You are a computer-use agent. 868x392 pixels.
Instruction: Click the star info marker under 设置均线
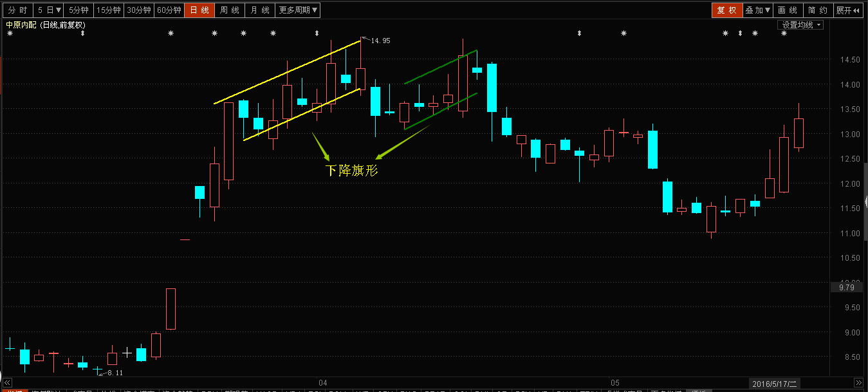(784, 33)
